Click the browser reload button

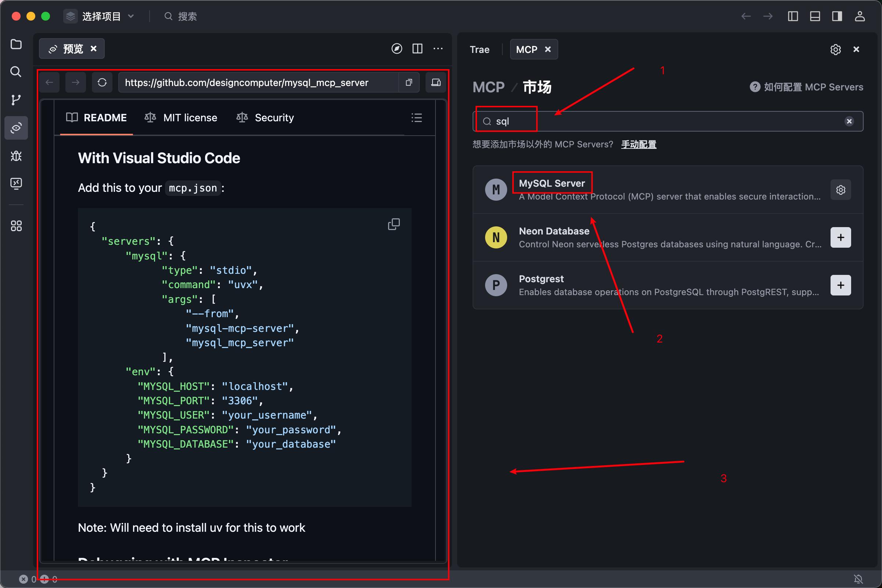[102, 82]
